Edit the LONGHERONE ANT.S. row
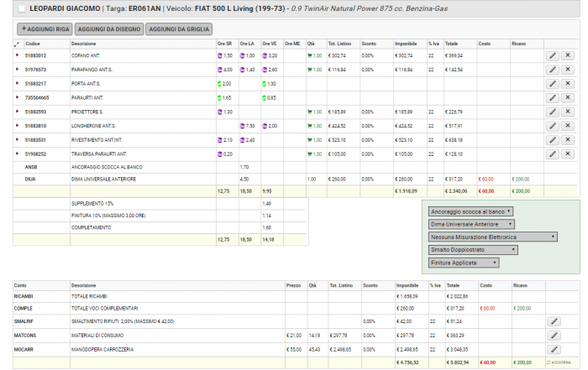The width and height of the screenshot is (588, 370). (553, 126)
